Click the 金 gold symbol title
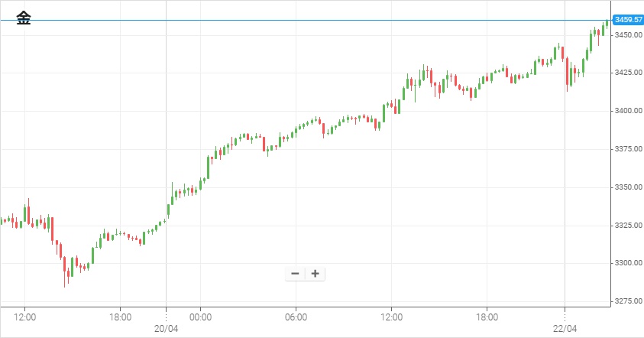644x338 pixels. (x=24, y=18)
